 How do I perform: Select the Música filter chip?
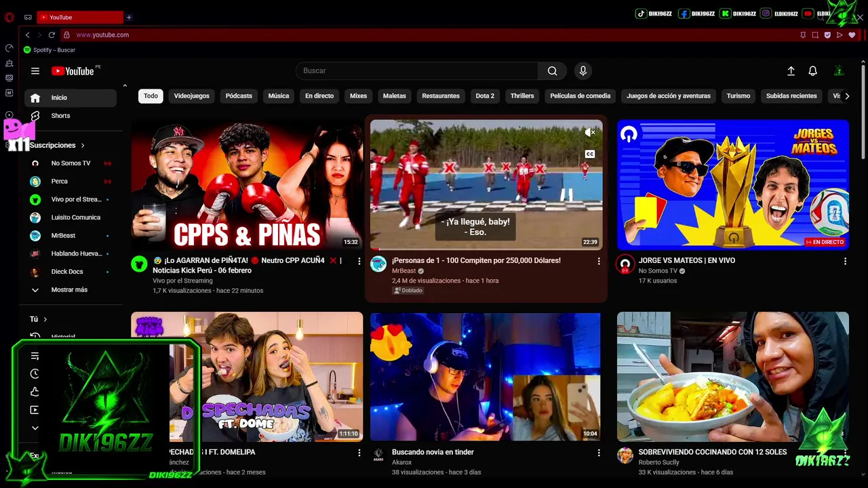point(279,96)
